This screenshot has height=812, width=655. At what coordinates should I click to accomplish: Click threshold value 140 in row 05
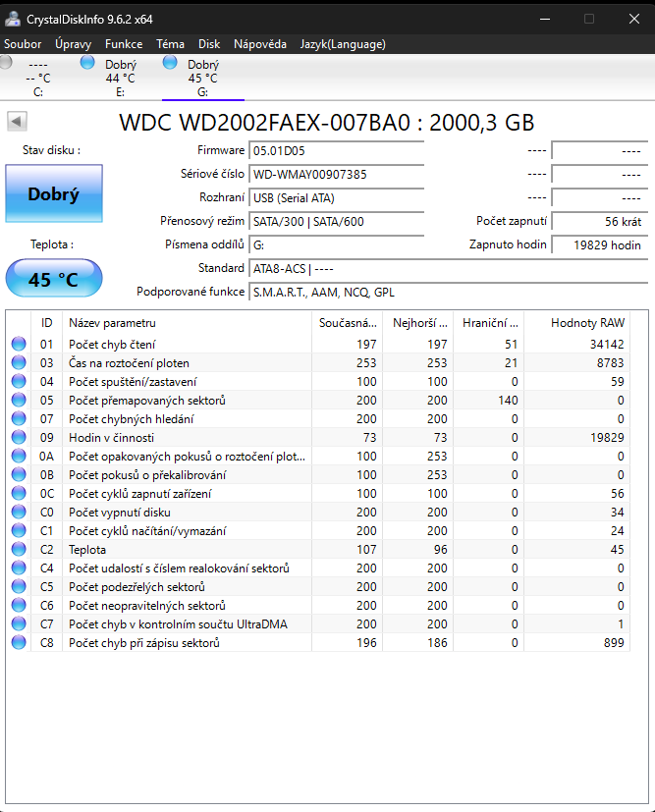click(x=508, y=401)
